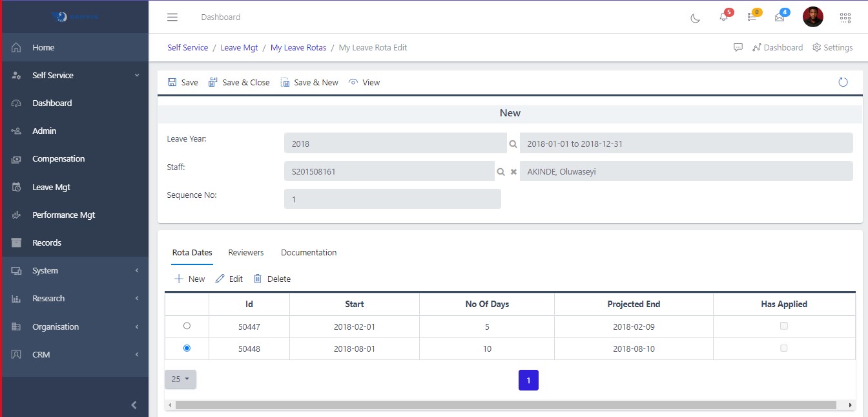
Task: Click the Sequence No input field
Action: pyautogui.click(x=392, y=198)
